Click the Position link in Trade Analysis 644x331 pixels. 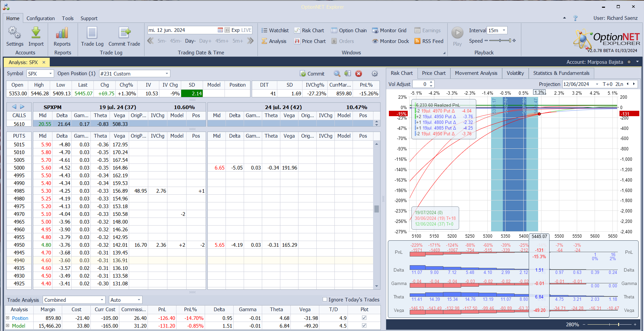click(x=20, y=318)
